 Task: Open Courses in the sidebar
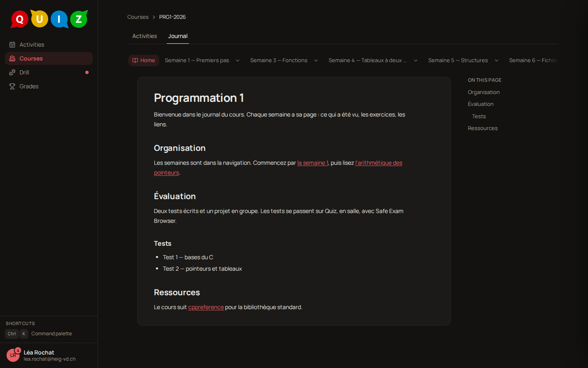pos(49,58)
